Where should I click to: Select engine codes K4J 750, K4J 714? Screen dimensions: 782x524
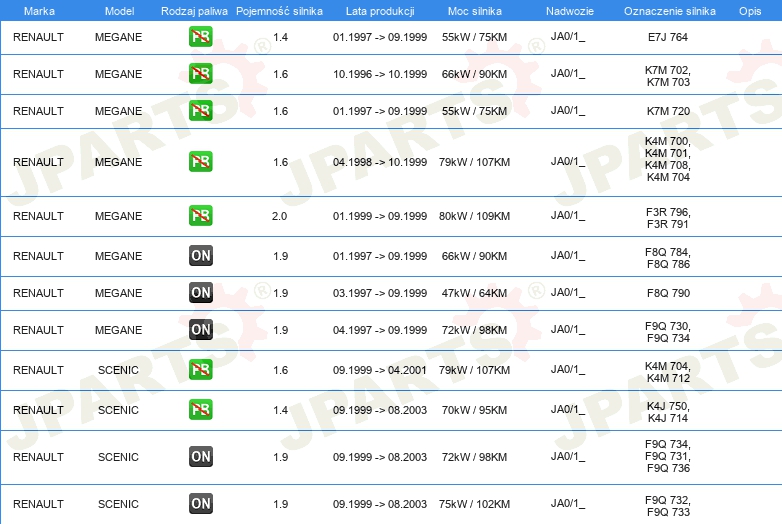click(668, 412)
